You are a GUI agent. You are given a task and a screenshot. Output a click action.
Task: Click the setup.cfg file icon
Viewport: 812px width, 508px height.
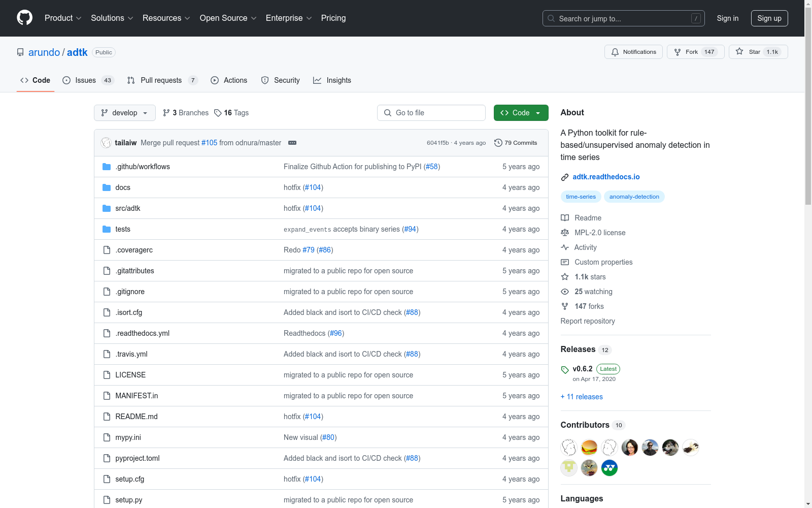107,479
